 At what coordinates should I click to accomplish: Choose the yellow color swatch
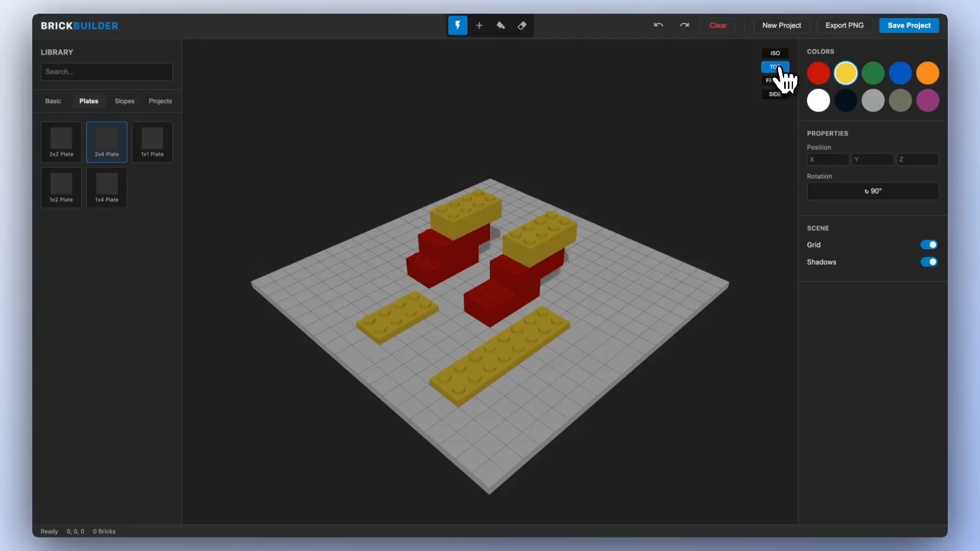point(846,73)
